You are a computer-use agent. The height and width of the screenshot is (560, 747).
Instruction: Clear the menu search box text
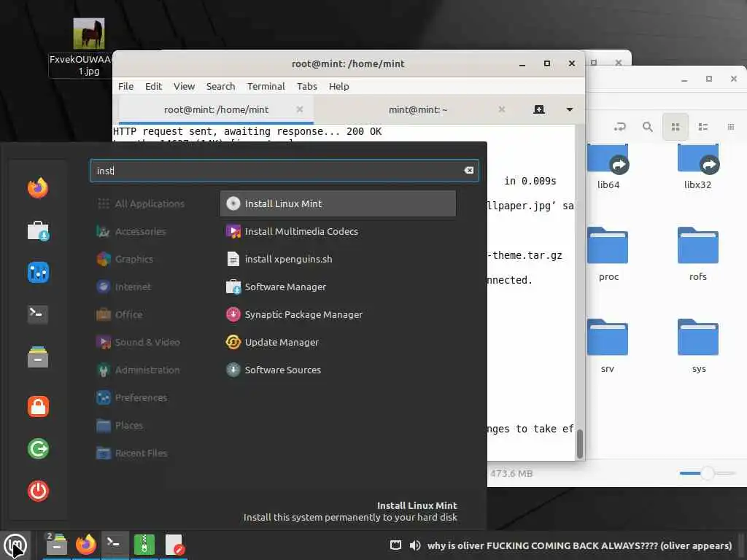469,171
